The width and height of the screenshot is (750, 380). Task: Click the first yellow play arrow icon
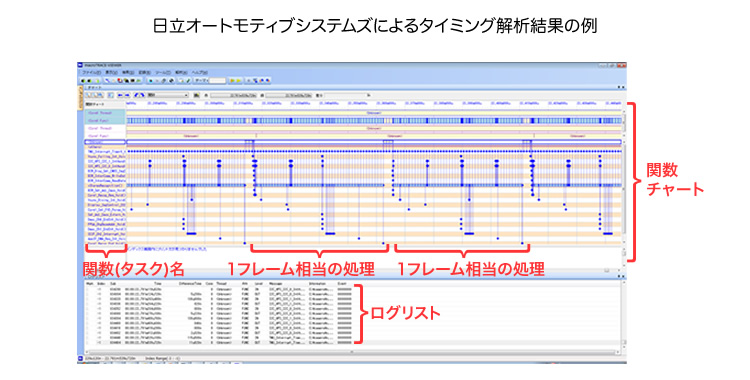[x=232, y=80]
